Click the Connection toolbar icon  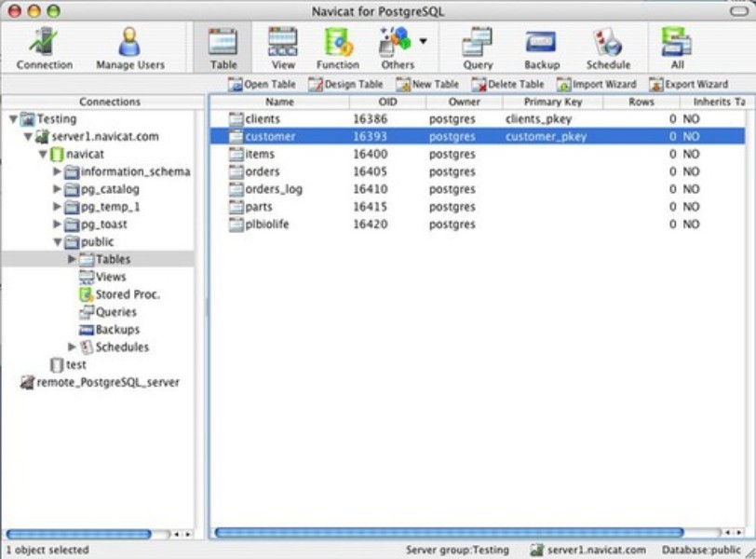tap(44, 48)
